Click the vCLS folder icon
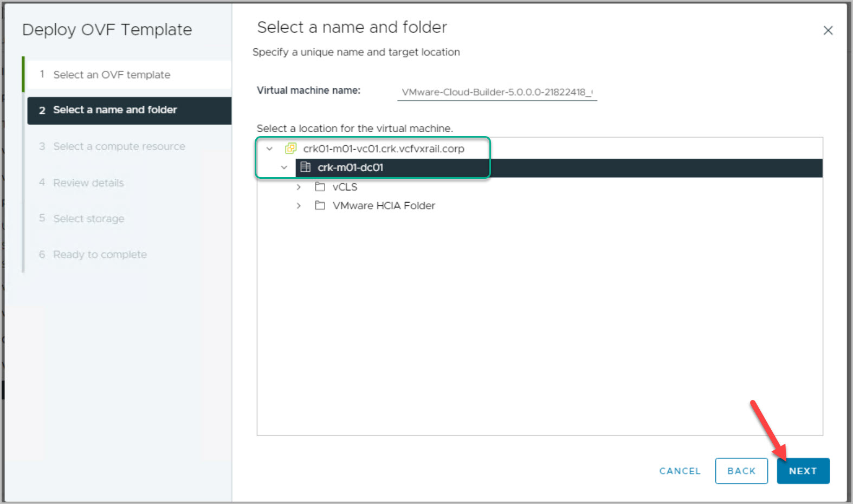Image resolution: width=853 pixels, height=504 pixels. click(x=320, y=187)
